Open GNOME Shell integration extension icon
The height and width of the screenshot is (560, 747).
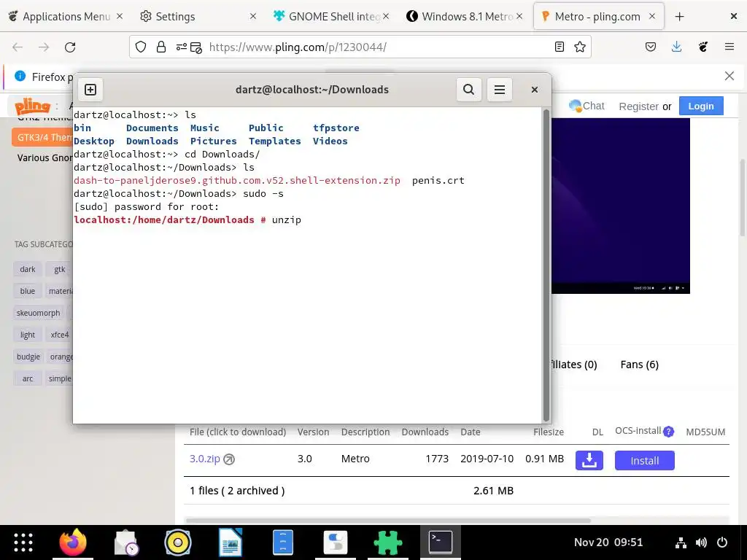coord(703,47)
